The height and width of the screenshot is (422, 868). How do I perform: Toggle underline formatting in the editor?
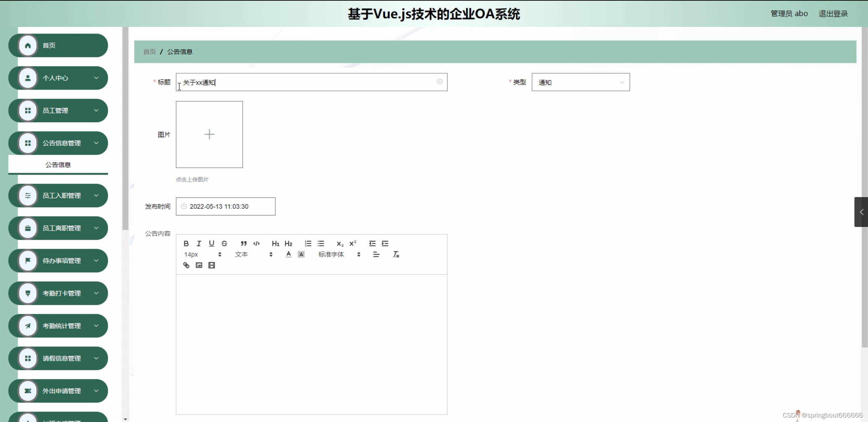(x=212, y=243)
